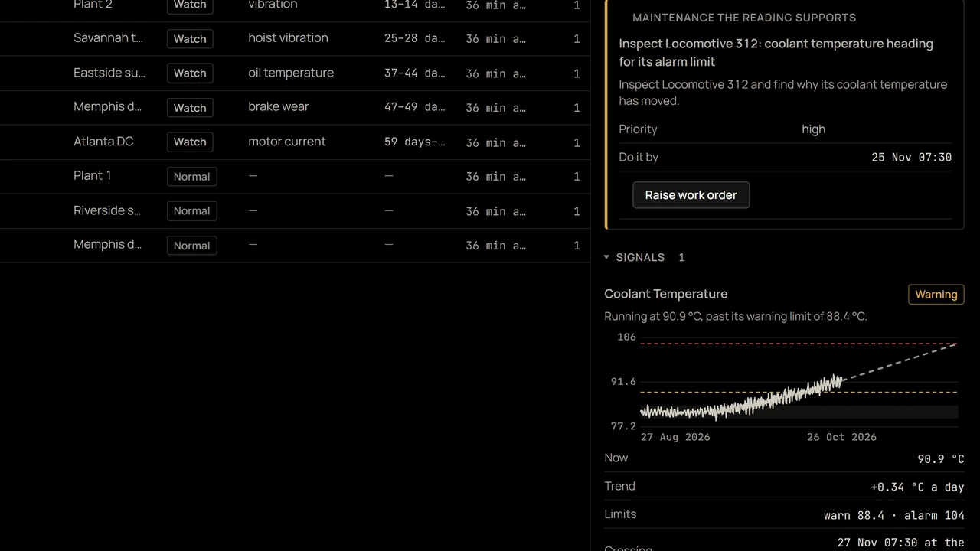
Task: Click the '25-28 da…' days cell
Action: point(414,37)
